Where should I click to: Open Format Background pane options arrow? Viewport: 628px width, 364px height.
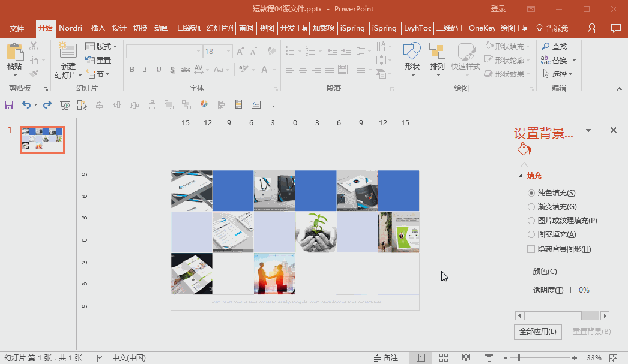[x=588, y=130]
